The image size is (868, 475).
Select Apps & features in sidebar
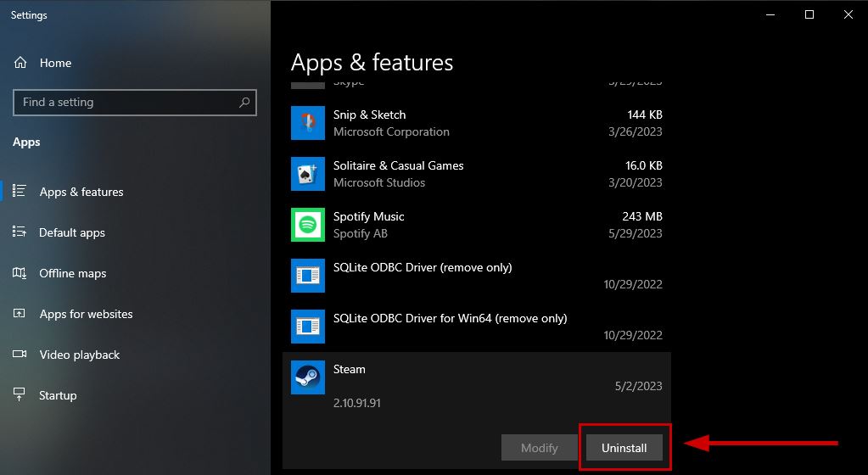(81, 192)
